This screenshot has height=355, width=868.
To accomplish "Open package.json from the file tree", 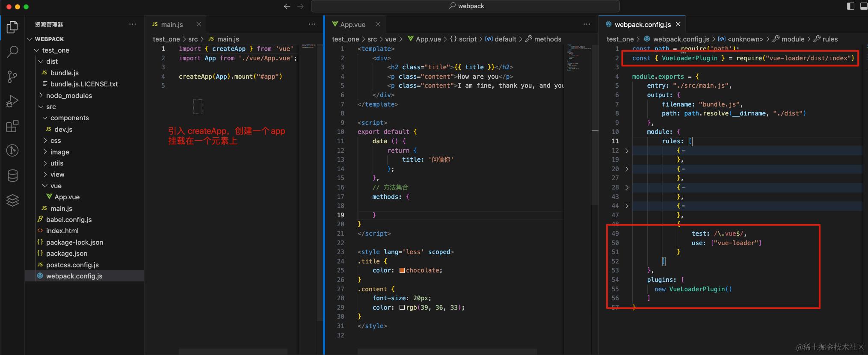I will tap(66, 254).
